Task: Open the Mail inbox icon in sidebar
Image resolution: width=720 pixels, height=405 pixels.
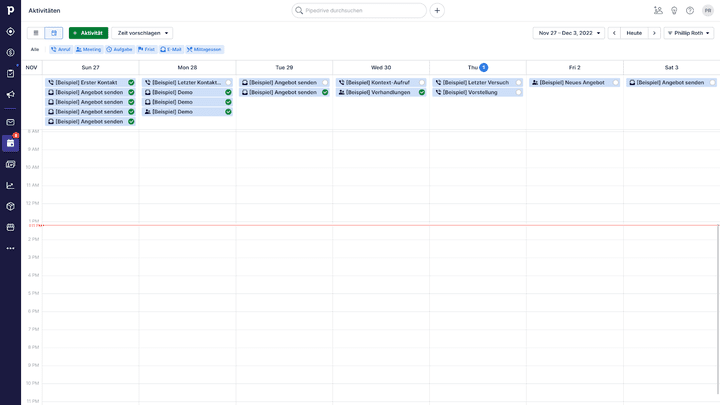Action: 10,123
